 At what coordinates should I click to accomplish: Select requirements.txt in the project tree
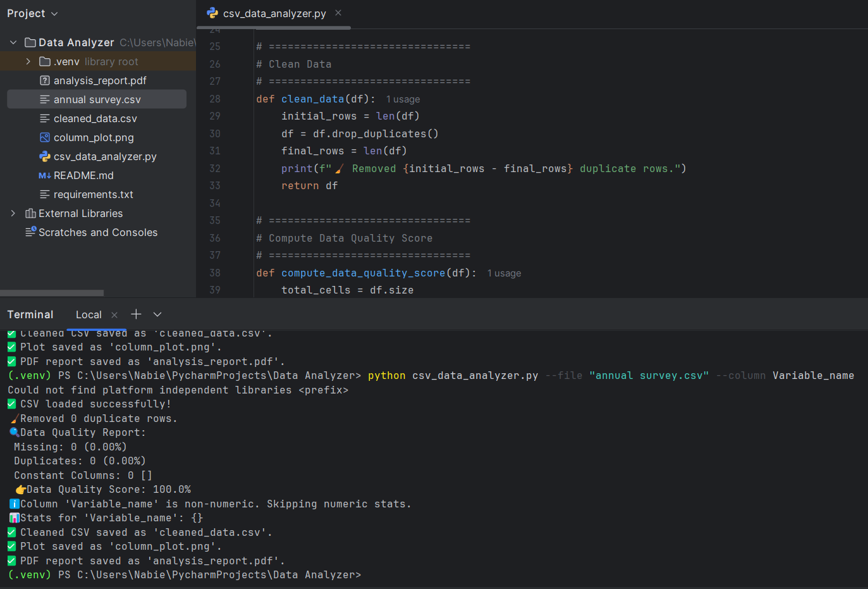94,194
